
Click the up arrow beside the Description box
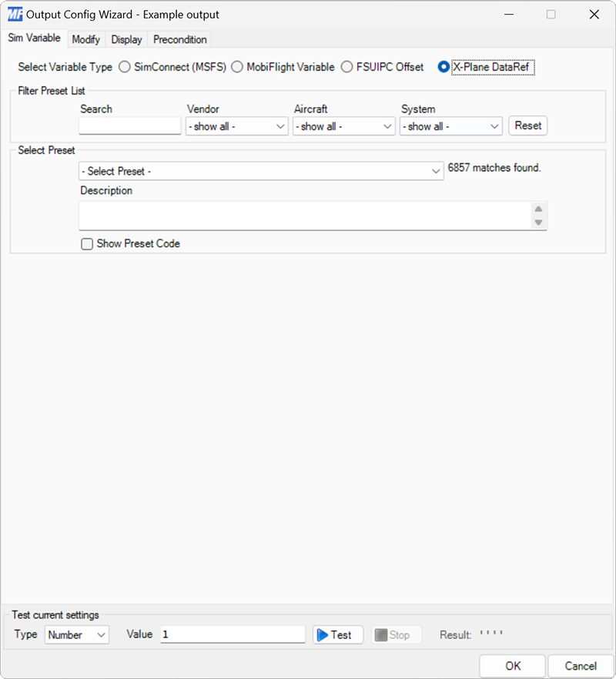[540, 207]
